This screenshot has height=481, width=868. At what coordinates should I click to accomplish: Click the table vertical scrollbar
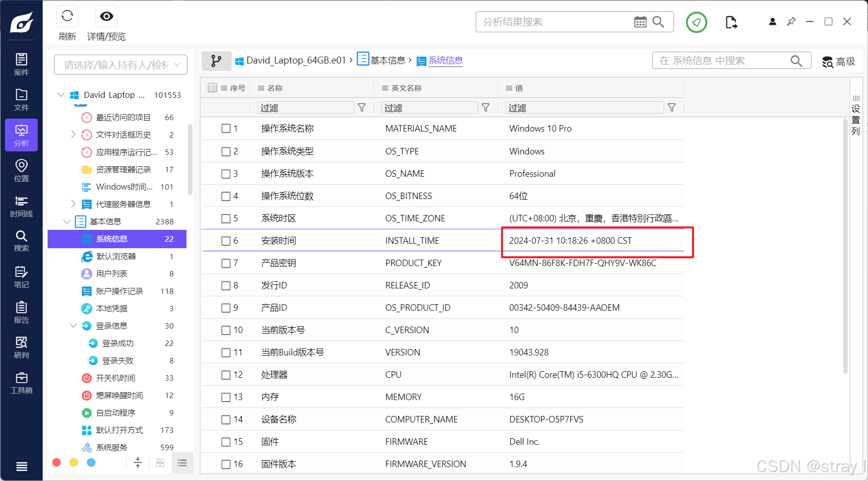pyautogui.click(x=846, y=246)
